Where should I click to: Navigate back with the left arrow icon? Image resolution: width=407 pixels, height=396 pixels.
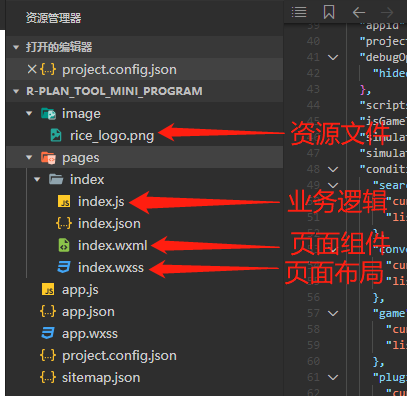(359, 13)
